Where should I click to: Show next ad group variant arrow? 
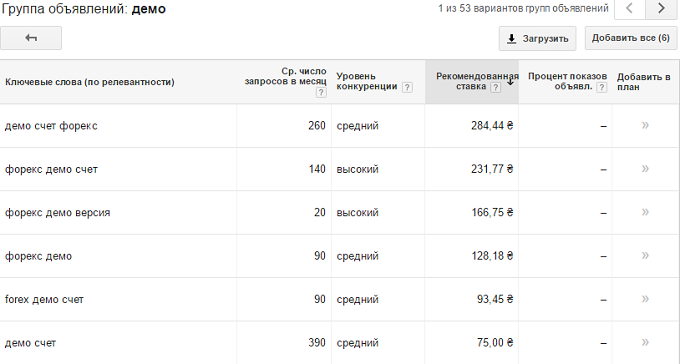click(661, 8)
